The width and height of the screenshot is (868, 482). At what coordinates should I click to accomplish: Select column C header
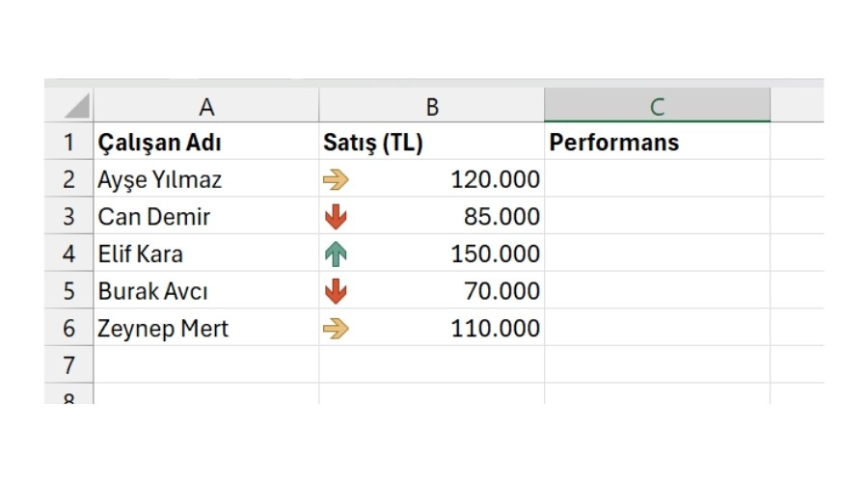pyautogui.click(x=657, y=107)
